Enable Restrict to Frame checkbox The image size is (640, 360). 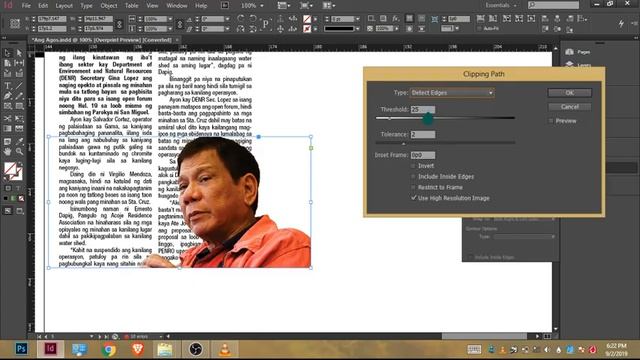pos(413,187)
